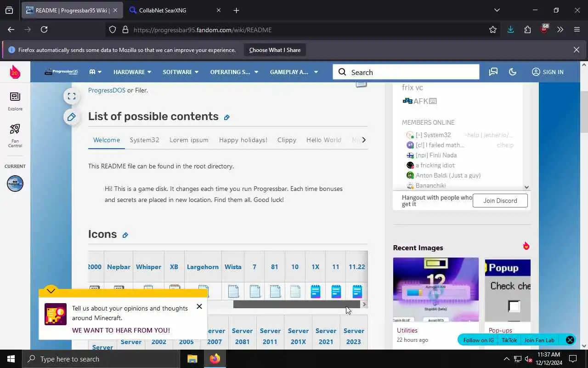588x368 pixels.
Task: Click the Sign In button
Action: 548,72
